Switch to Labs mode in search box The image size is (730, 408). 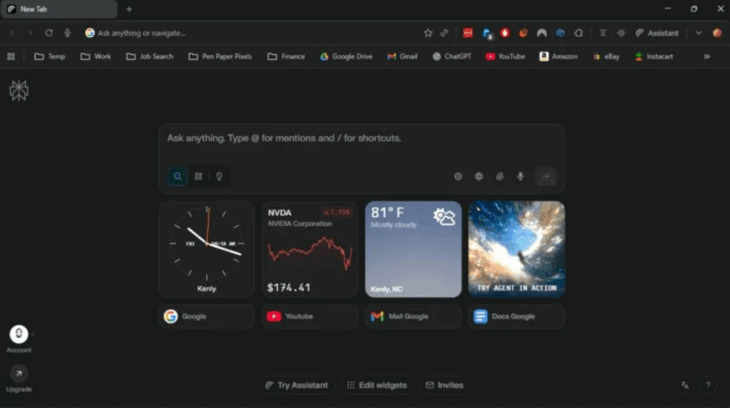click(x=198, y=177)
